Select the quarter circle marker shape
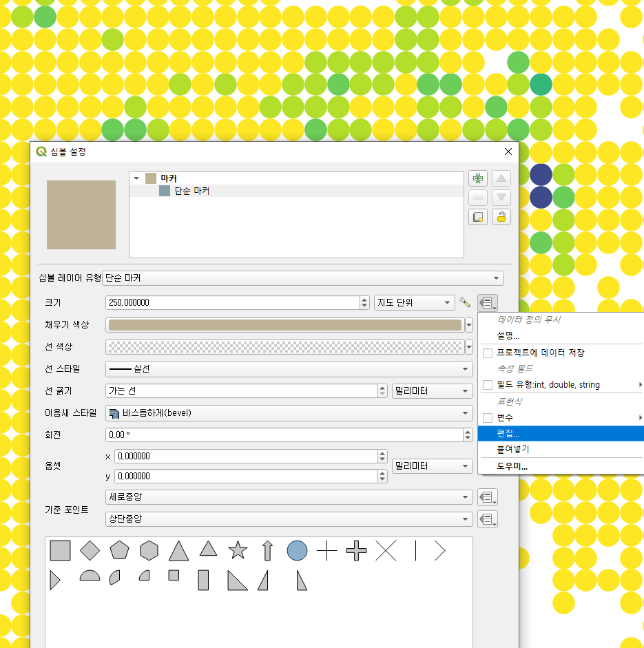 [144, 575]
